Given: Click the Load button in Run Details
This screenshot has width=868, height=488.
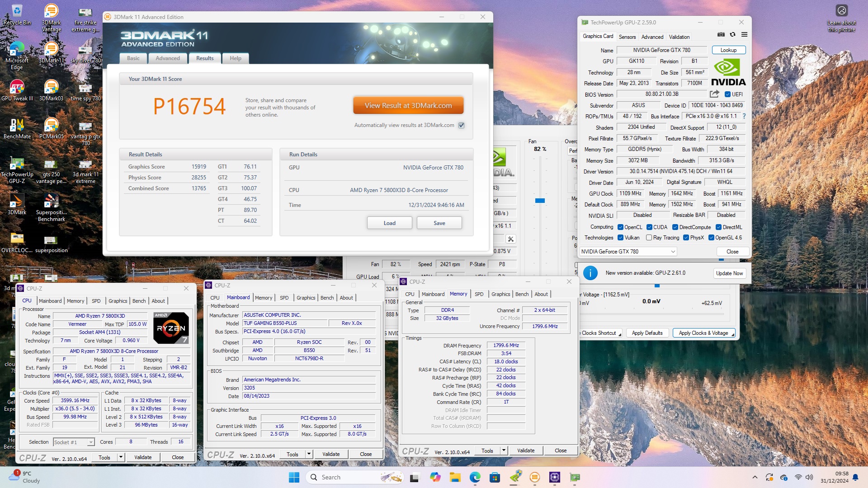Looking at the screenshot, I should 389,223.
